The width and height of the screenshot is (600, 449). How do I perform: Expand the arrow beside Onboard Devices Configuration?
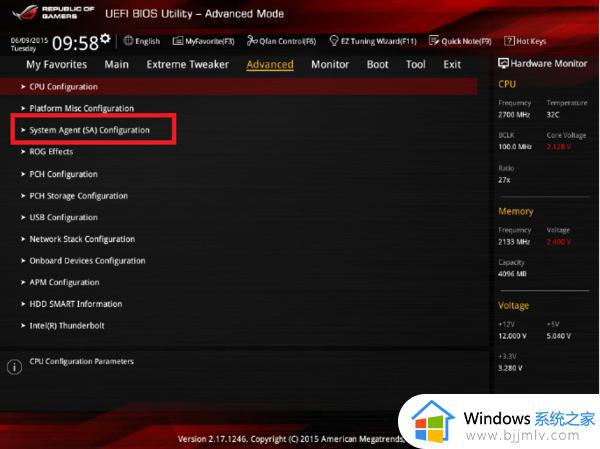click(x=23, y=261)
